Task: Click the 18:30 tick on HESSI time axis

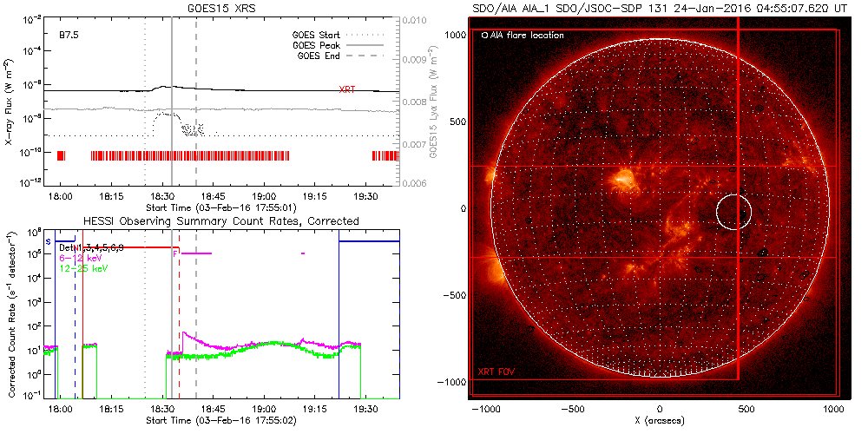Action: coord(162,407)
